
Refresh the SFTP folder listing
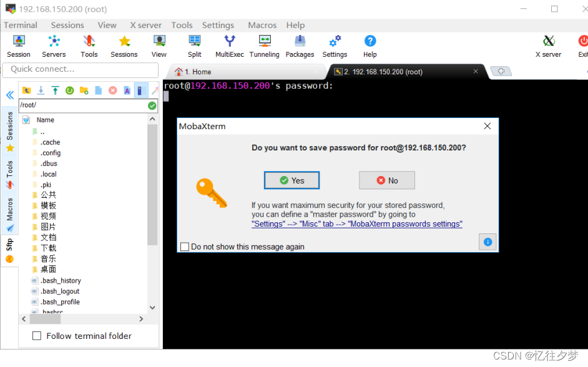pos(69,91)
